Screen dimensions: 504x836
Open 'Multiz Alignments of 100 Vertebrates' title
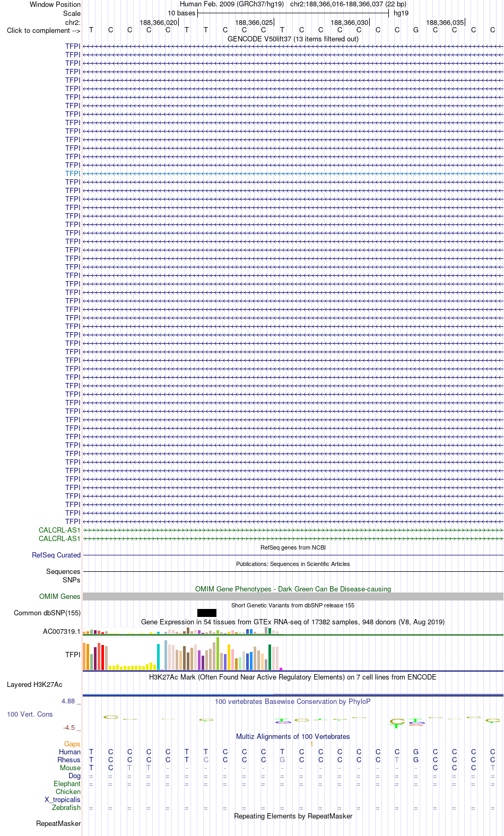pyautogui.click(x=293, y=736)
